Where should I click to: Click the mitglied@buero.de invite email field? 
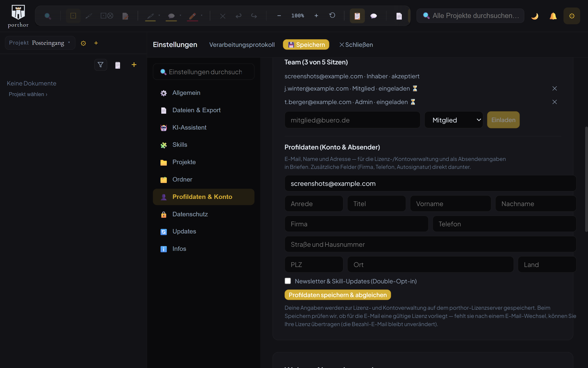pyautogui.click(x=352, y=120)
